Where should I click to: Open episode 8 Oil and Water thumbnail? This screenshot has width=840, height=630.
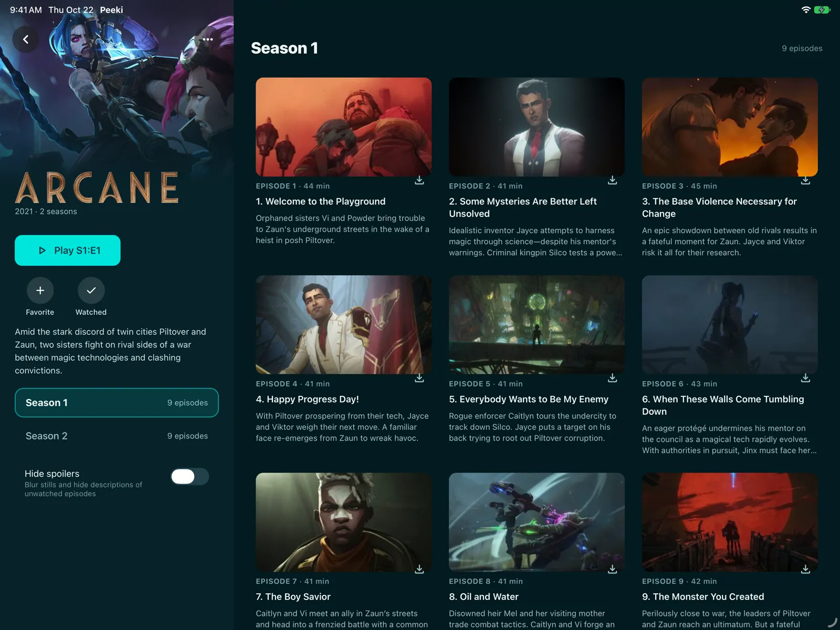pos(537,522)
